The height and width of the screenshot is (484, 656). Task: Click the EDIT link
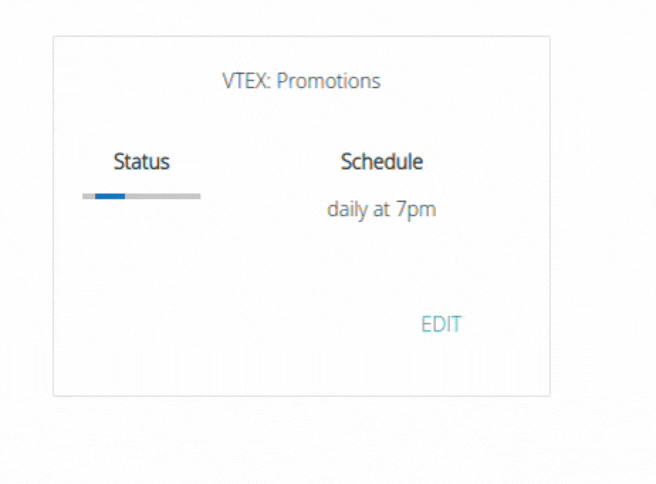[441, 324]
